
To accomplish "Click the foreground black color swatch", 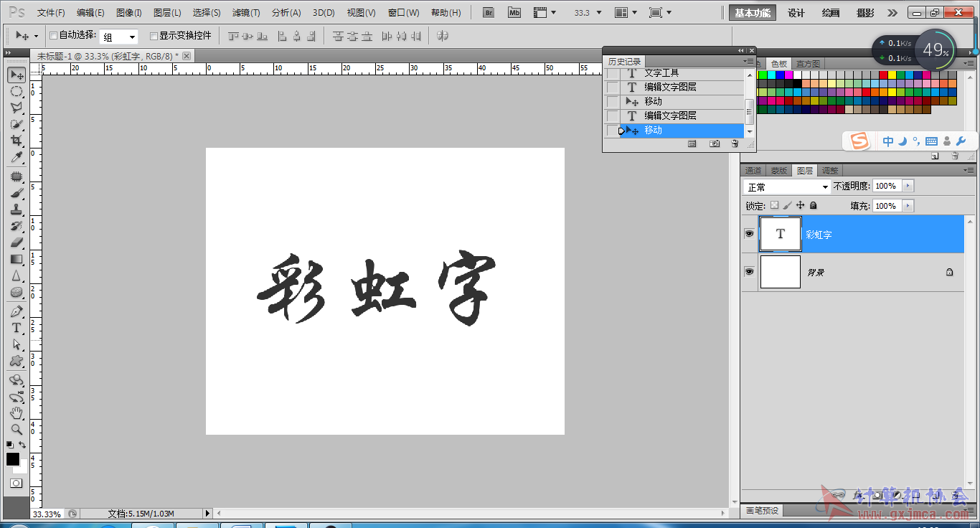I will [x=13, y=459].
